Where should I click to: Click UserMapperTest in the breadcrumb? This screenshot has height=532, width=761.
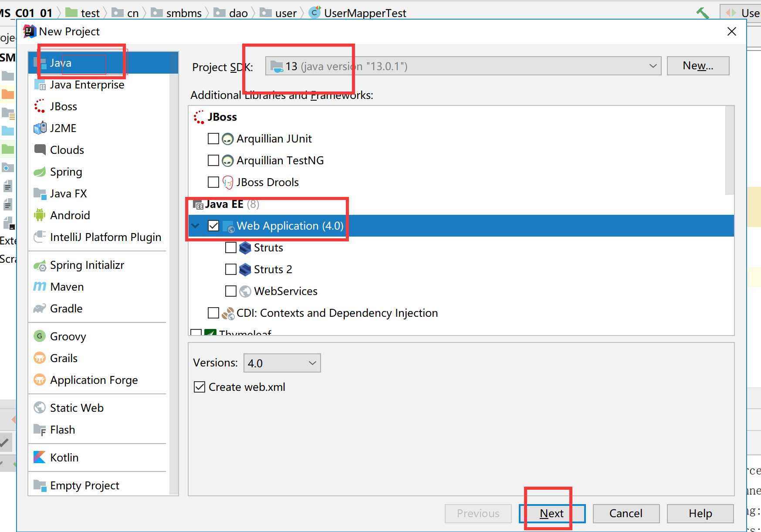[365, 13]
